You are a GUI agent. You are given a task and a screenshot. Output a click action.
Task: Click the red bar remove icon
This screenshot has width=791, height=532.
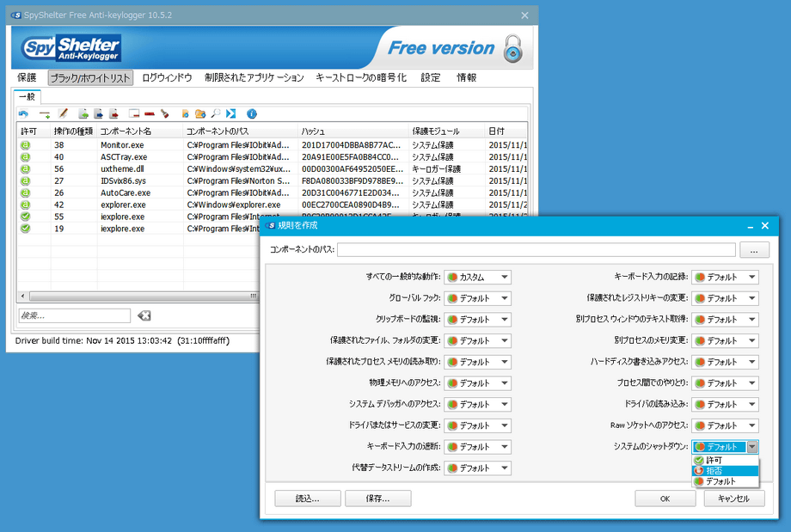coord(150,114)
